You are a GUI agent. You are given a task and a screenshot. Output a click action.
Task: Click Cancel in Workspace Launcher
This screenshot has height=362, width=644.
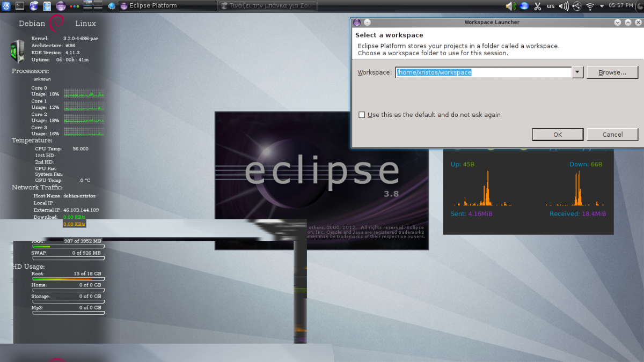click(x=612, y=135)
